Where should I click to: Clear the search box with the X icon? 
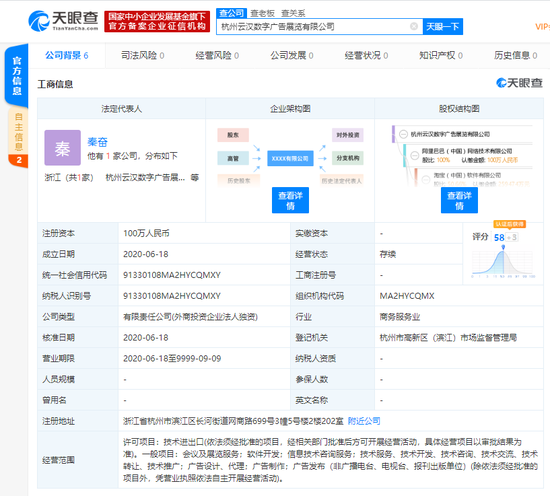pos(414,26)
